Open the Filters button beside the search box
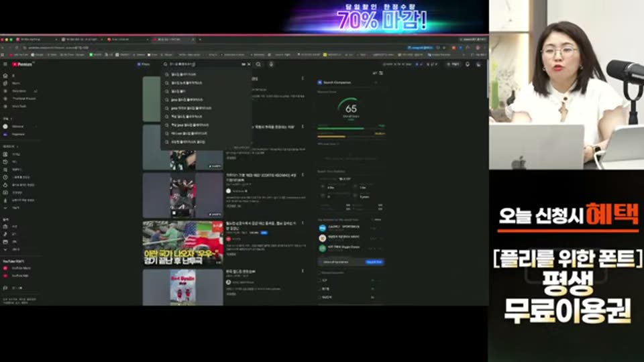 point(144,64)
